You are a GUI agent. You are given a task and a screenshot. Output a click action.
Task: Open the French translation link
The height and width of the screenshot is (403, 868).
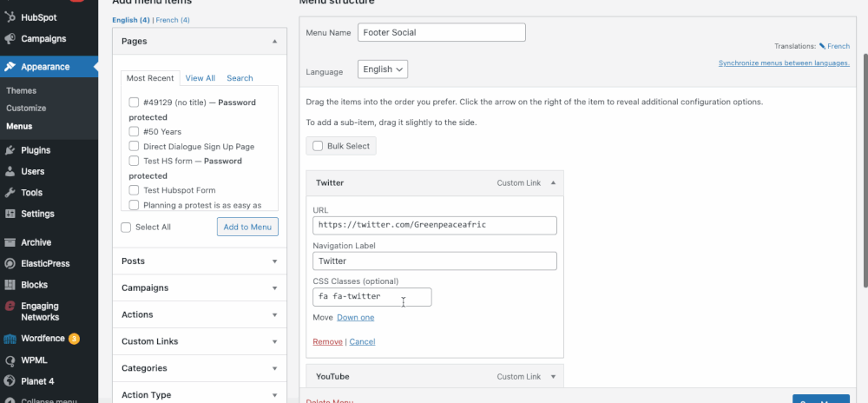click(x=838, y=47)
